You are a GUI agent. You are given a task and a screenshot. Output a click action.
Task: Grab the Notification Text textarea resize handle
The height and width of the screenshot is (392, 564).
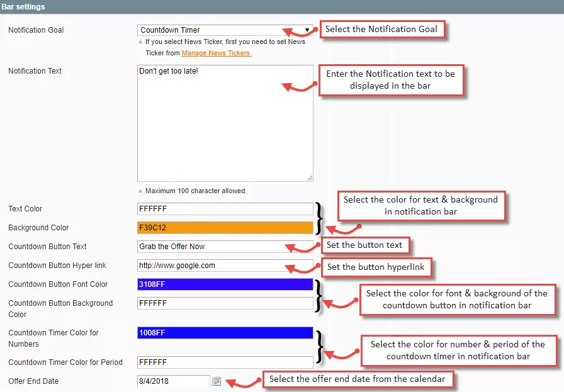coord(310,179)
